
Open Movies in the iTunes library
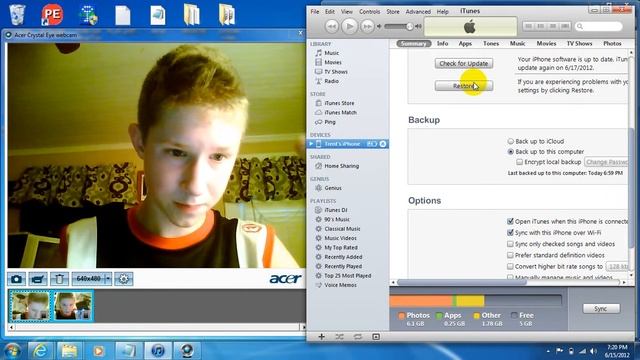click(333, 62)
